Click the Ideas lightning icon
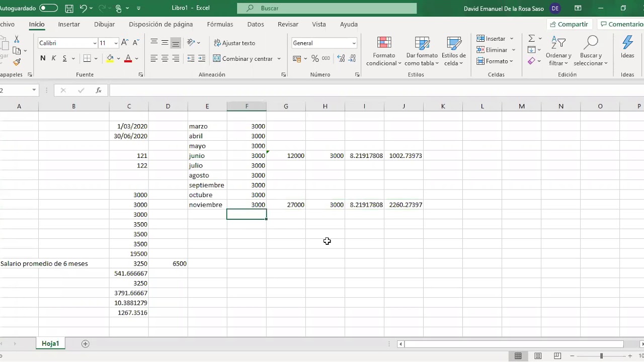The image size is (644, 362). pos(627,47)
